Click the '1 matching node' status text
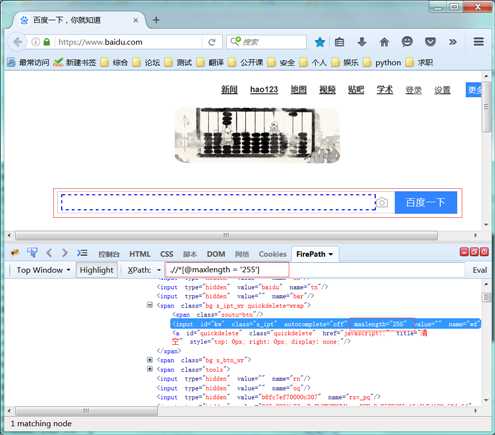This screenshot has width=495, height=435. click(41, 424)
